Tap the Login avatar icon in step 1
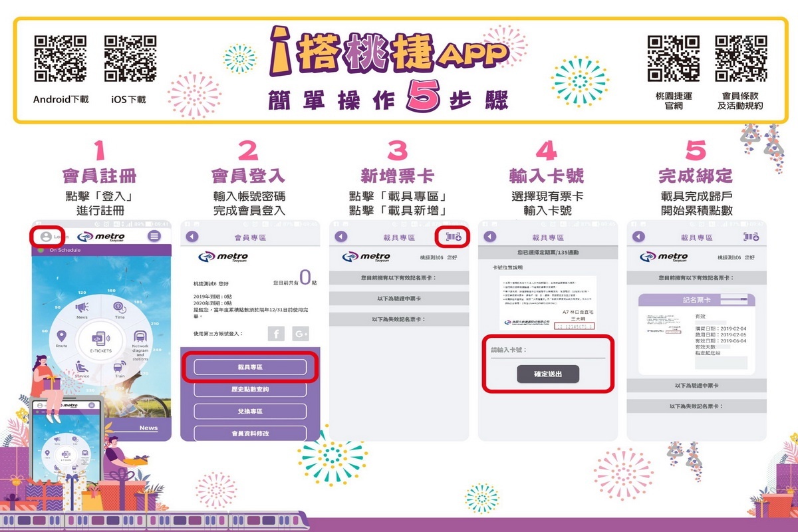The image size is (798, 532). pyautogui.click(x=45, y=237)
